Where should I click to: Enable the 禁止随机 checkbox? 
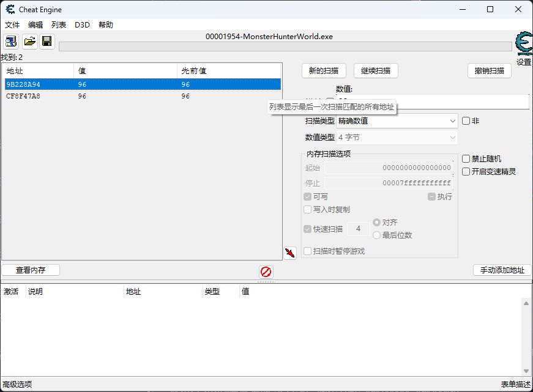pos(466,159)
